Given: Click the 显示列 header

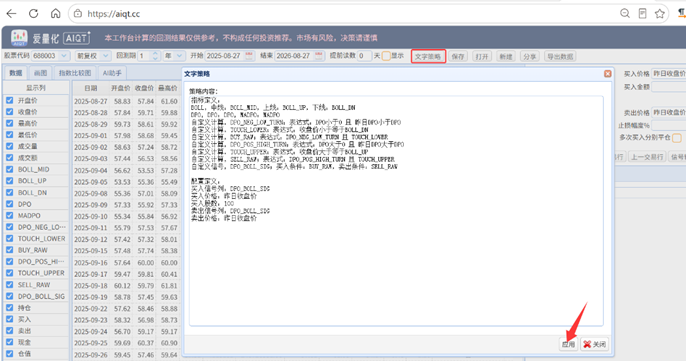Looking at the screenshot, I should [36, 88].
